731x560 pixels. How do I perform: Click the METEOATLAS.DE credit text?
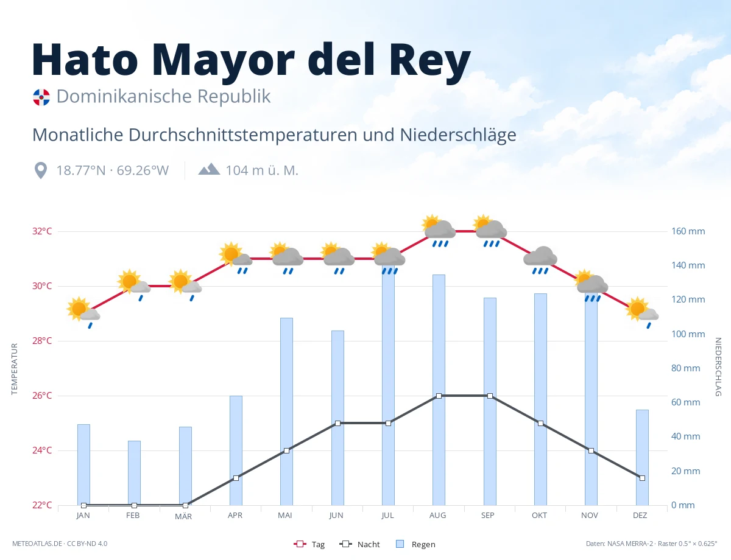[x=60, y=544]
